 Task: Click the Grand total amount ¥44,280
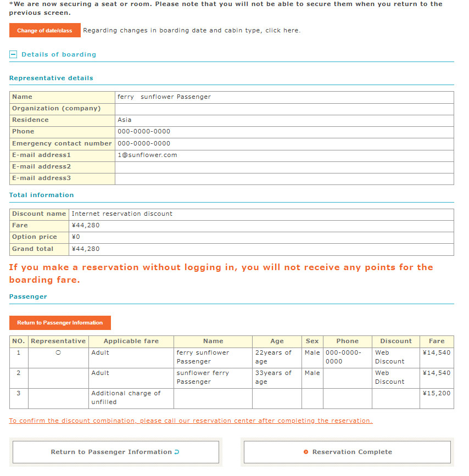pyautogui.click(x=86, y=249)
